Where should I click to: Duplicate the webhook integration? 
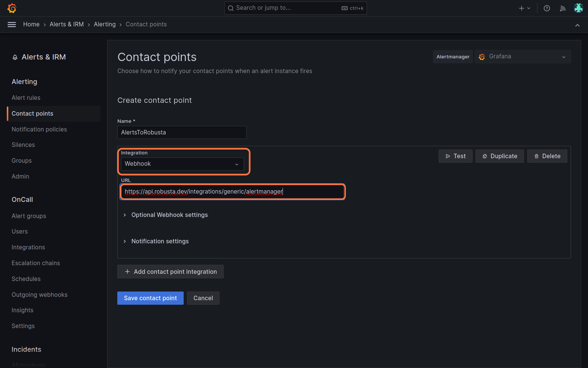pos(499,156)
